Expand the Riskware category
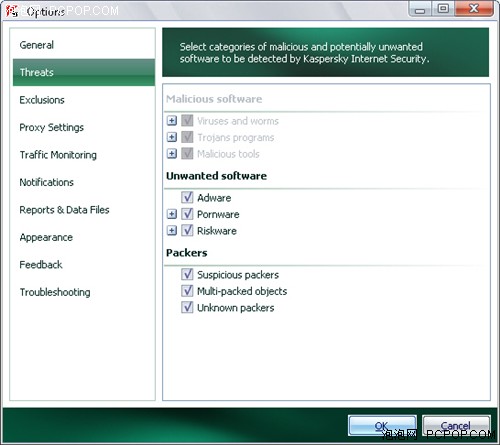 tap(172, 230)
